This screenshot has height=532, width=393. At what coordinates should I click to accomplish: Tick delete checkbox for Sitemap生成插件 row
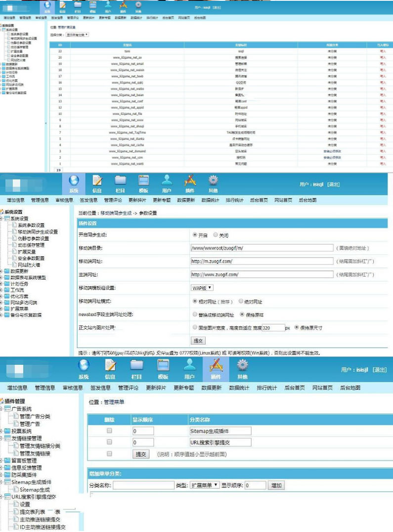109,431
